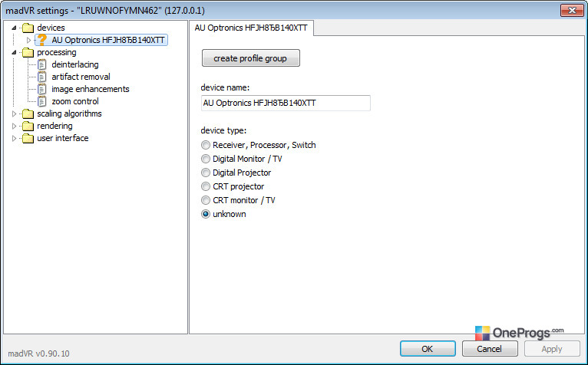
Task: Select scaling algorithms label in tree
Action: click(69, 114)
